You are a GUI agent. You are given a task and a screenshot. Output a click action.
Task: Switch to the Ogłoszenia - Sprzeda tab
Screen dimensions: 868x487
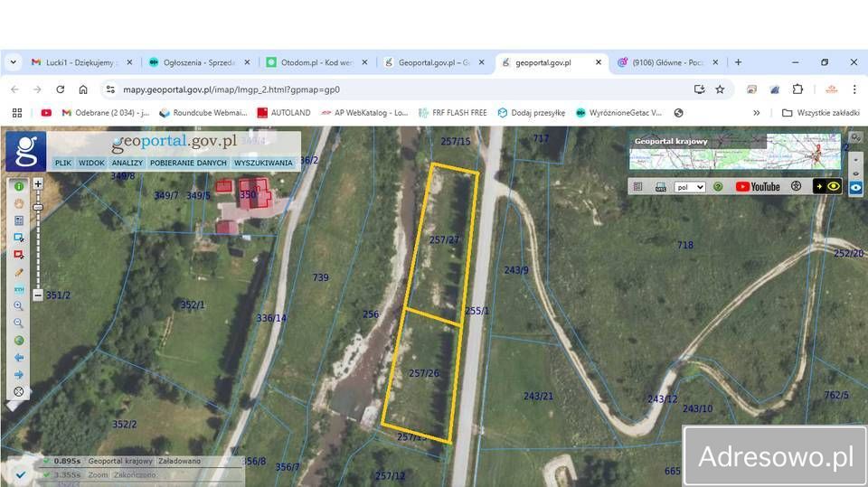point(199,62)
